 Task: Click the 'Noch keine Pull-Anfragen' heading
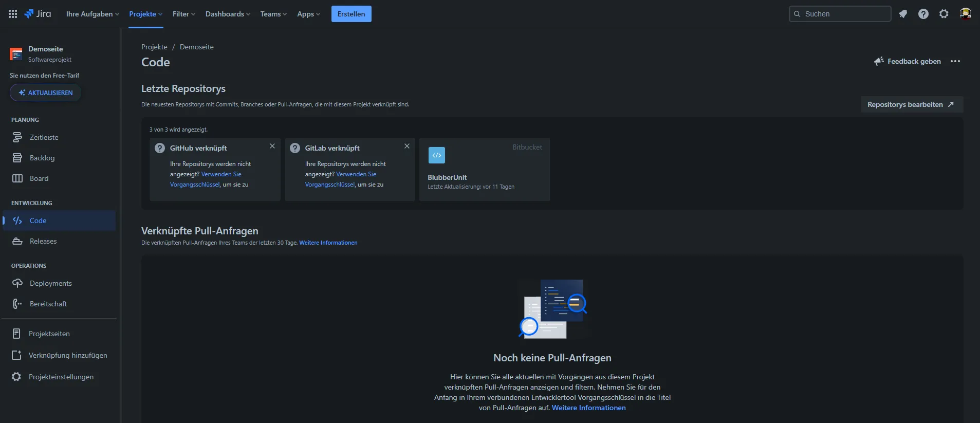(552, 358)
